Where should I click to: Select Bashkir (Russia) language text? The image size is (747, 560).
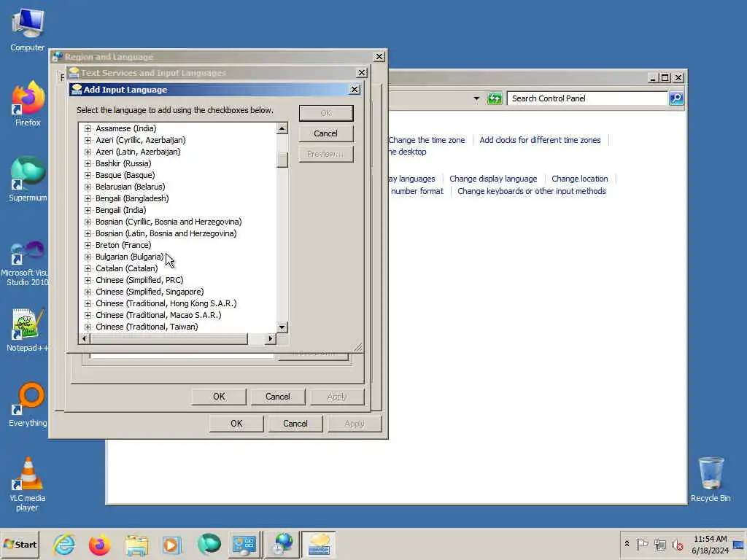click(123, 163)
